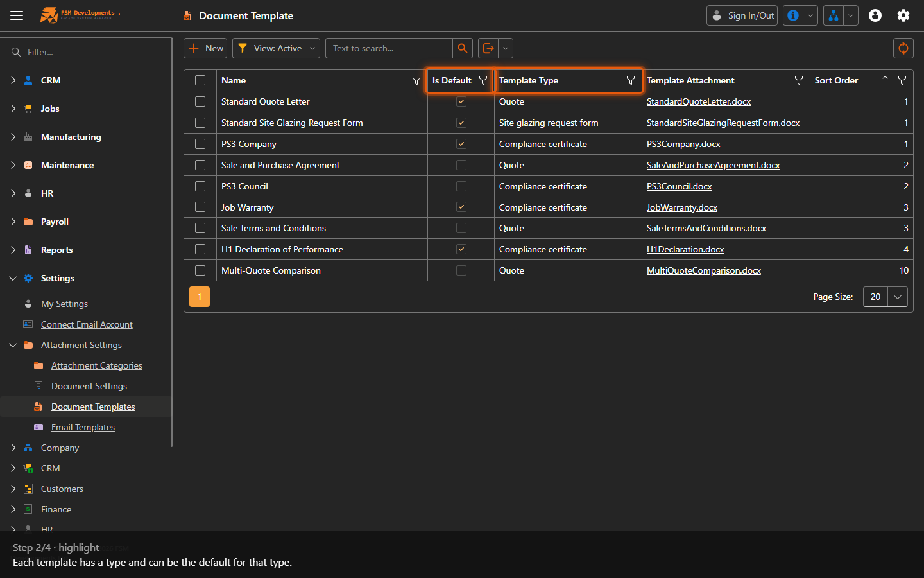The height and width of the screenshot is (578, 924).
Task: Click the export icon button
Action: [x=488, y=48]
